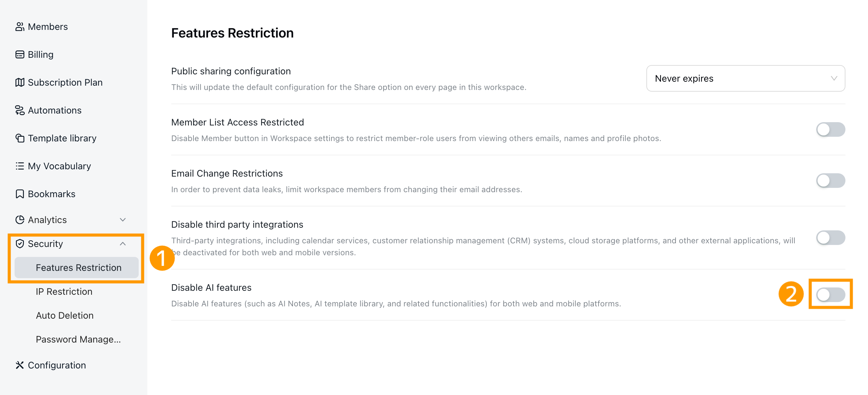This screenshot has width=868, height=395.
Task: Toggle Member List Access Restricted switch
Action: (x=830, y=129)
